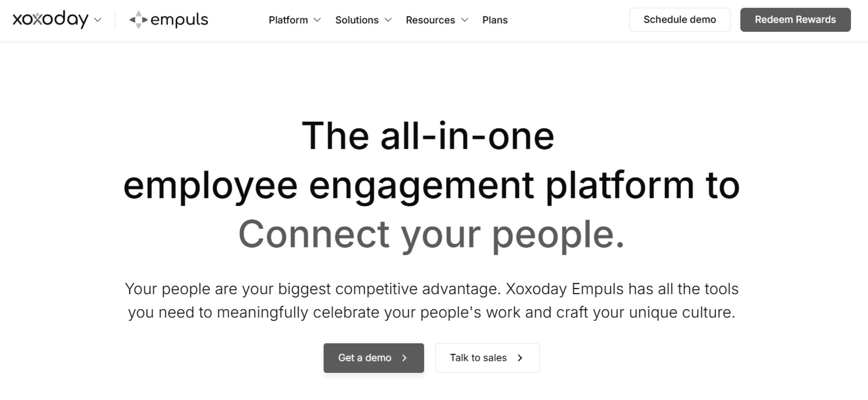This screenshot has width=868, height=400.
Task: Expand the chevron next to Resources
Action: tap(465, 20)
